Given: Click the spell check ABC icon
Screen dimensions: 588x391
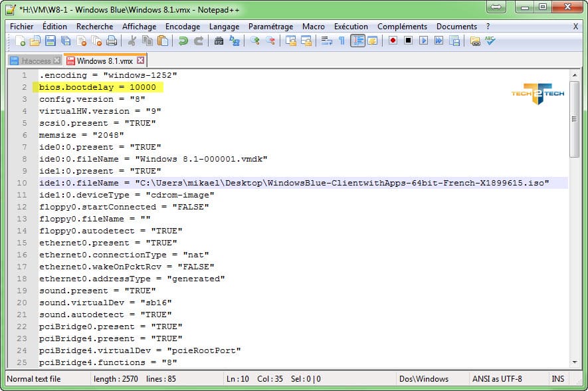Looking at the screenshot, I should (490, 41).
